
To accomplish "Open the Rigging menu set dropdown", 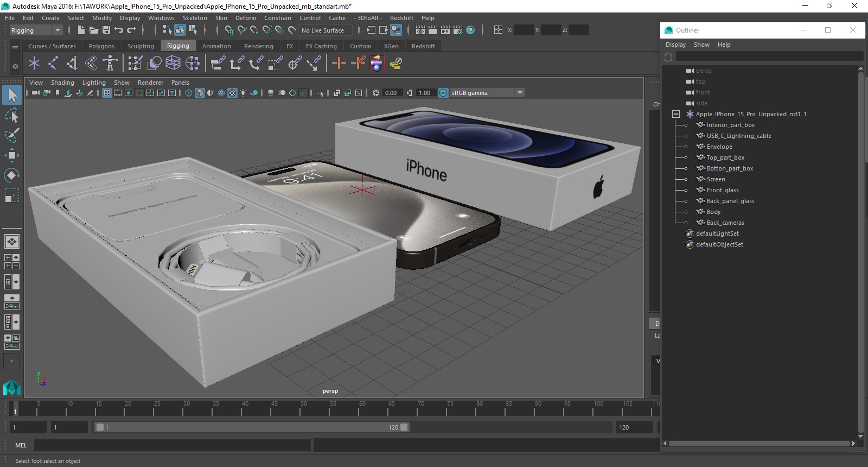I will click(36, 30).
